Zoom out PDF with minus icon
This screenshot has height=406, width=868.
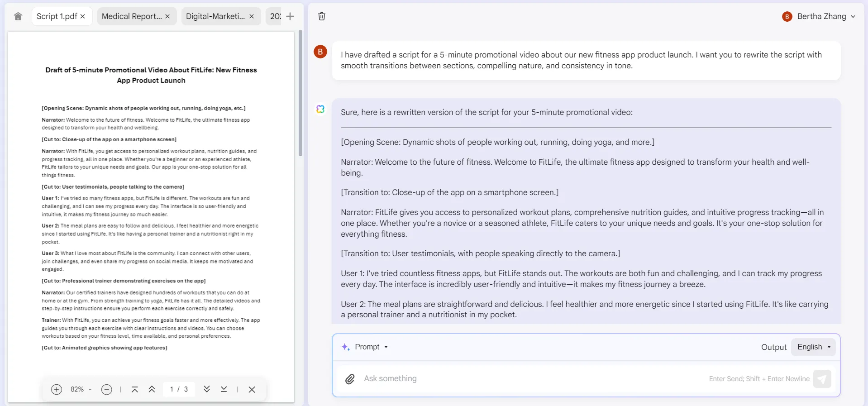pyautogui.click(x=107, y=389)
